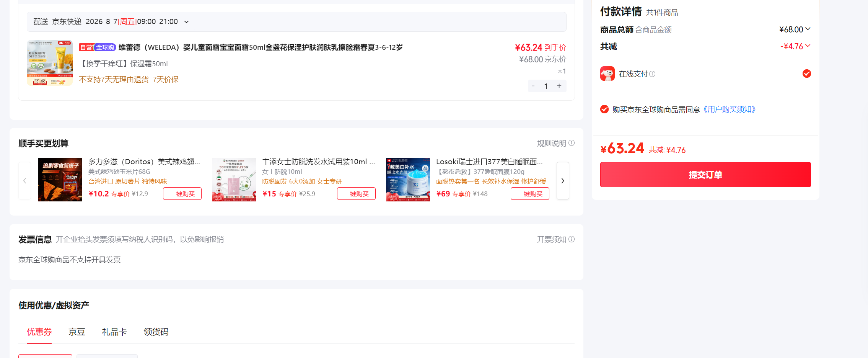Click the 不支持7天无理由退货 notice
868x358 pixels.
click(x=114, y=79)
